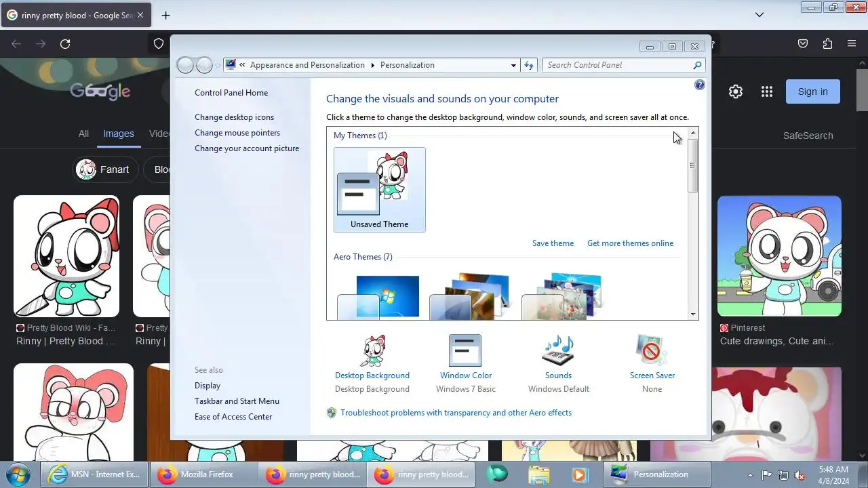Open Display under See also
This screenshot has width=868, height=488.
(208, 386)
